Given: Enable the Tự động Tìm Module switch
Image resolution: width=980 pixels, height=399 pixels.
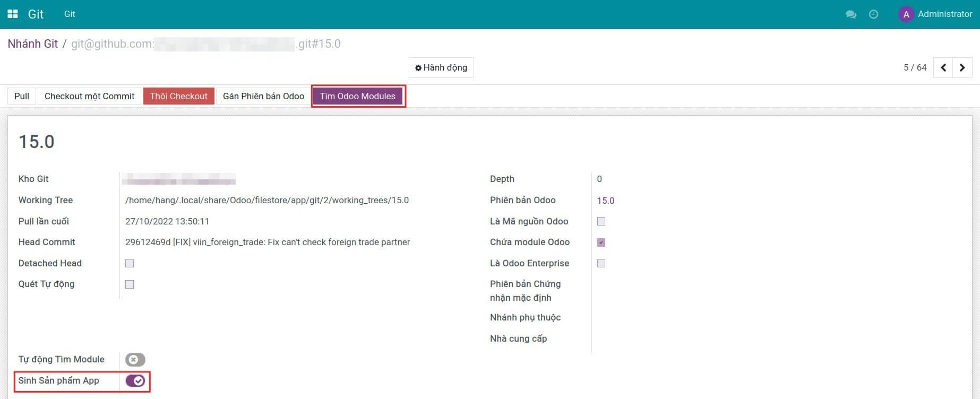Looking at the screenshot, I should tap(135, 360).
